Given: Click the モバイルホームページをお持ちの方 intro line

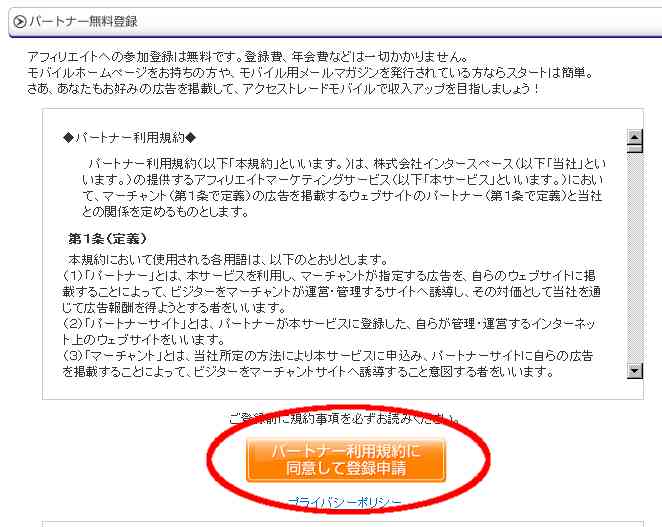Looking at the screenshot, I should (310, 73).
